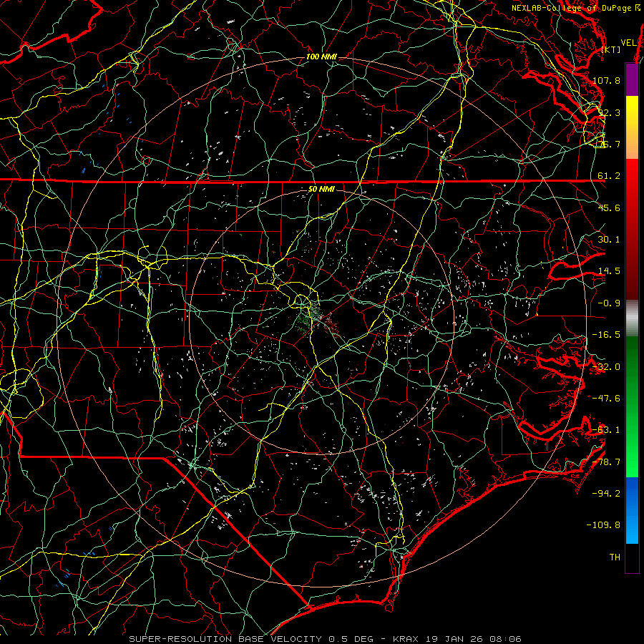Pick the purple segment of the color bar
This screenshot has width=644, height=644.
pyautogui.click(x=632, y=79)
